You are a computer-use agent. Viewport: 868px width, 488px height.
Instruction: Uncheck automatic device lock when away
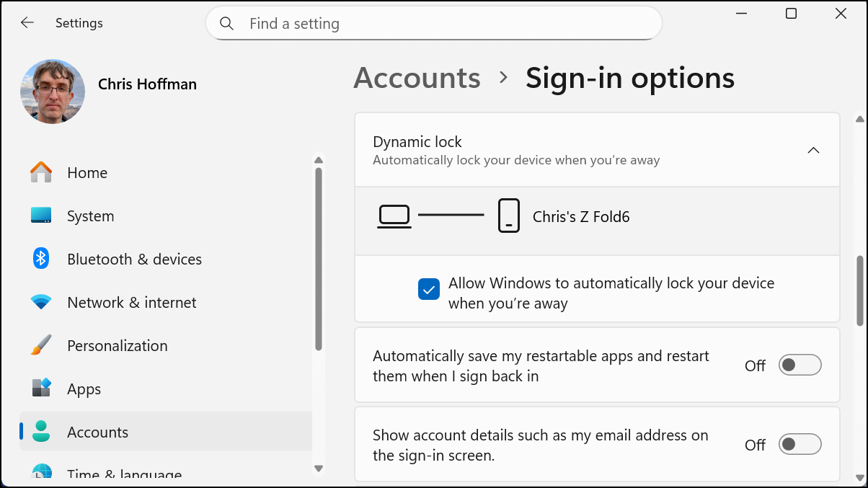[x=428, y=288]
